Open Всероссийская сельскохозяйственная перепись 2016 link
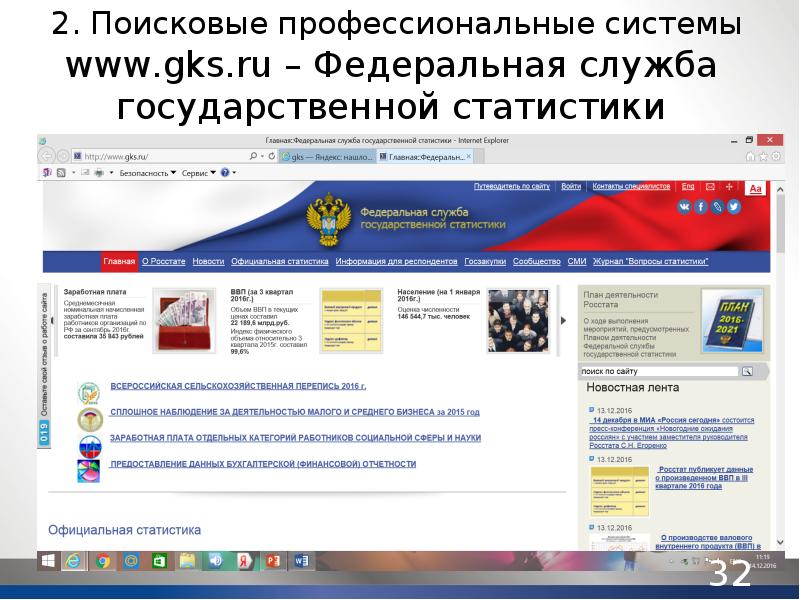 coord(238,386)
